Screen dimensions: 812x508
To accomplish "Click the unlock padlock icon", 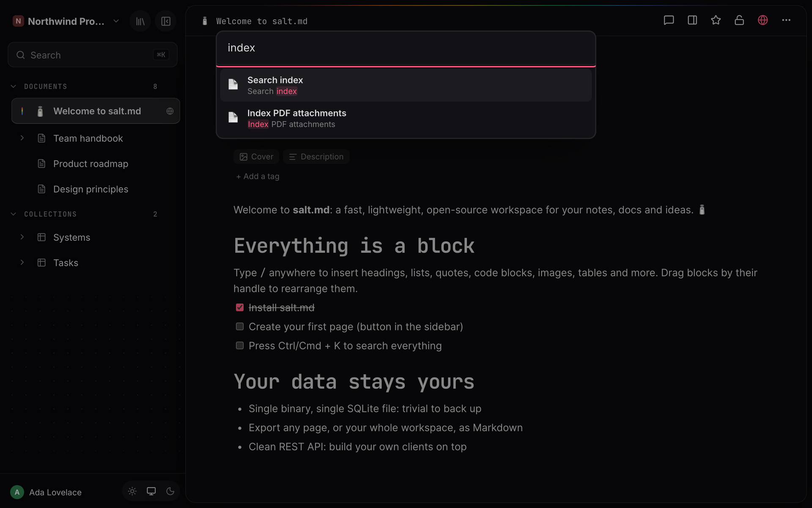I will pyautogui.click(x=739, y=20).
